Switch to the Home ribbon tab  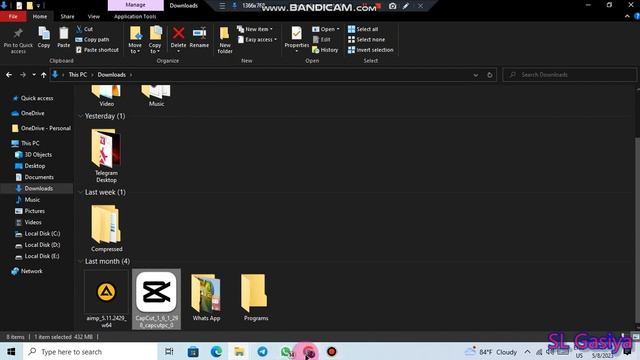tap(40, 16)
